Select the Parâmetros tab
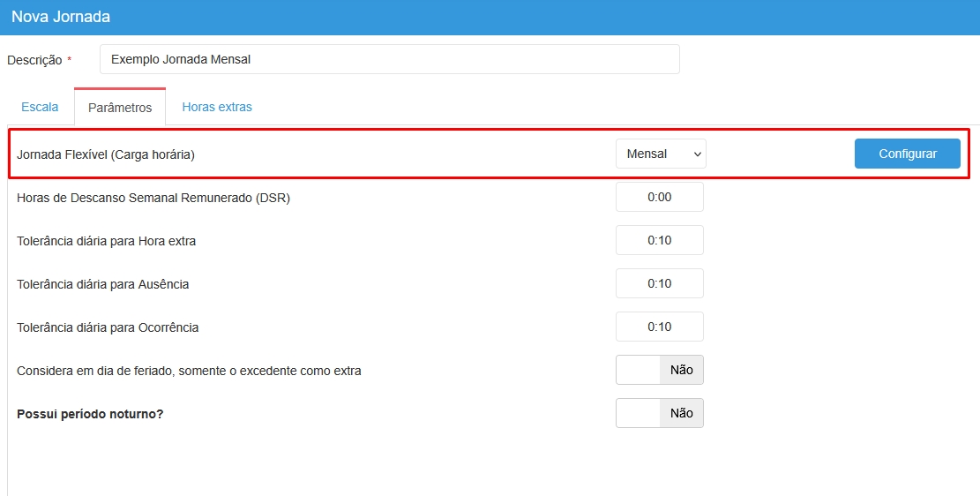980x496 pixels. pos(120,108)
